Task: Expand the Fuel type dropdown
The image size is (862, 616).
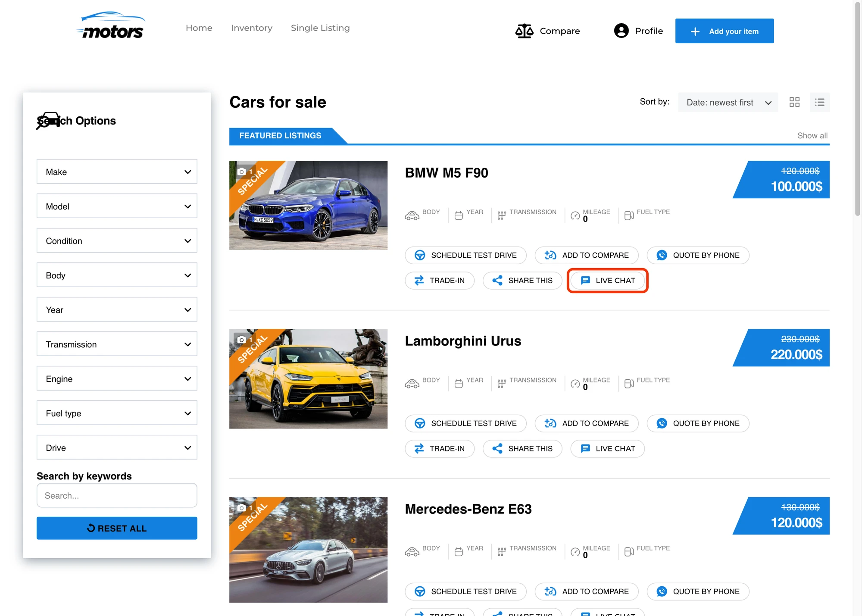Action: tap(117, 413)
